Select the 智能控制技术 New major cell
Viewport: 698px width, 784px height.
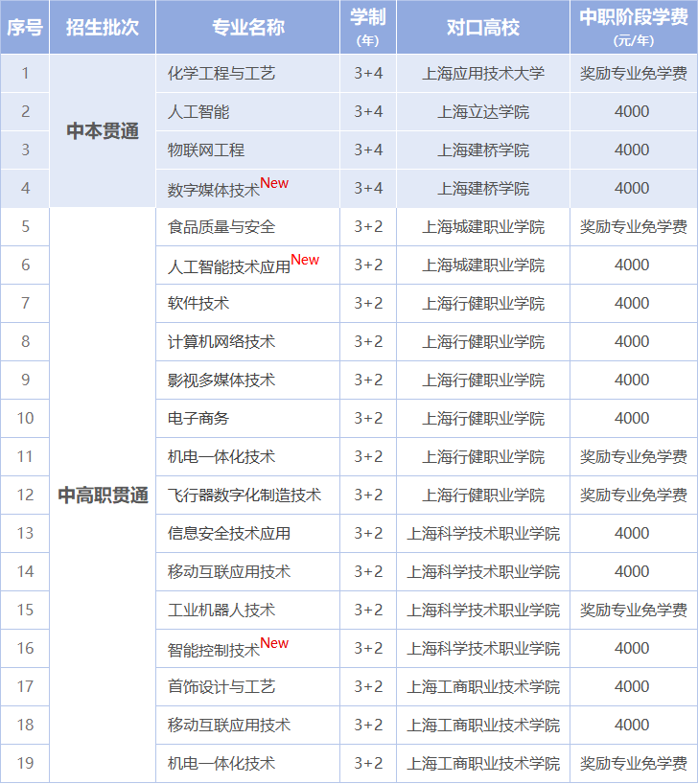point(247,649)
